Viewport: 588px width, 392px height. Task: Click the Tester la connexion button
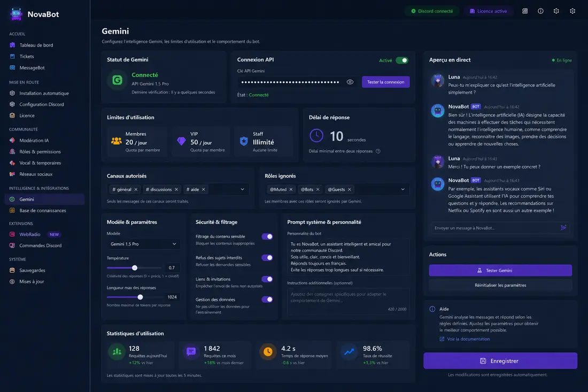click(x=385, y=82)
